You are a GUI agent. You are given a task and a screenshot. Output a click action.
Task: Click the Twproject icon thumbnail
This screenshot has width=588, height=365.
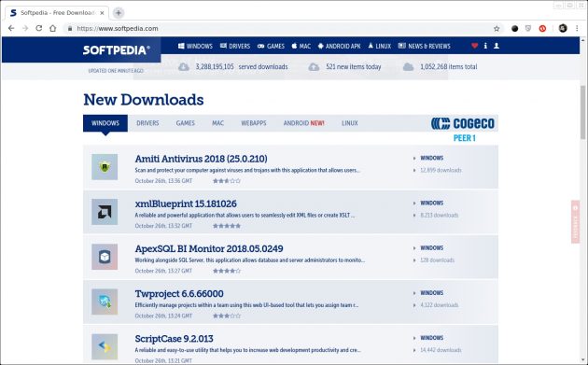click(x=105, y=302)
